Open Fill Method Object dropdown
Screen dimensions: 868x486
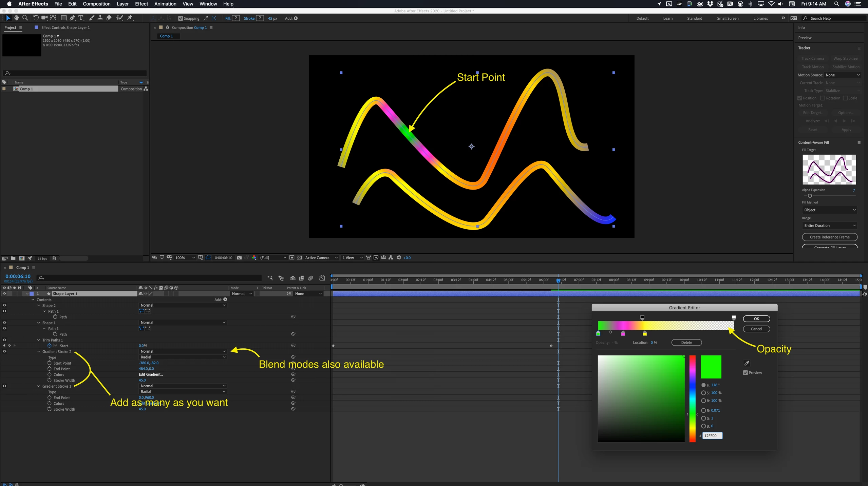point(829,210)
